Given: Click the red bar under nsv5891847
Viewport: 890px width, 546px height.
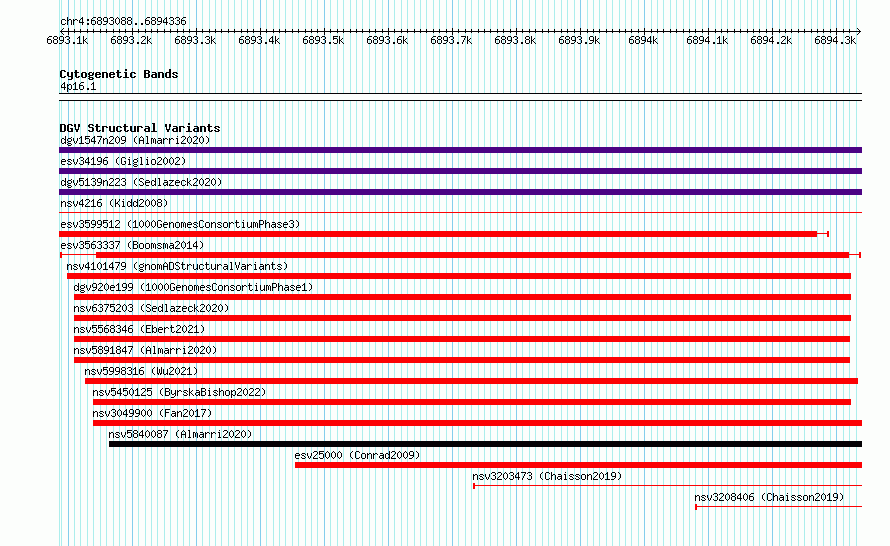Looking at the screenshot, I should tap(461, 360).
